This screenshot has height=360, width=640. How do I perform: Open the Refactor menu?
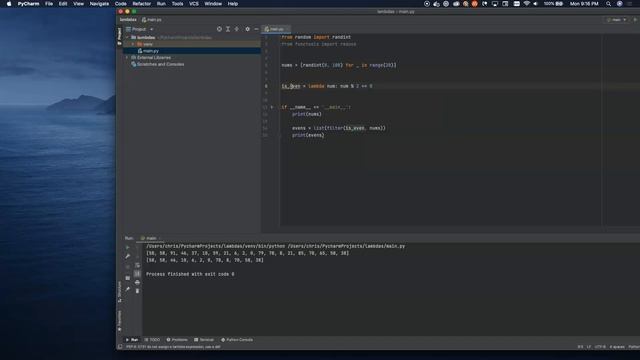pos(142,4)
